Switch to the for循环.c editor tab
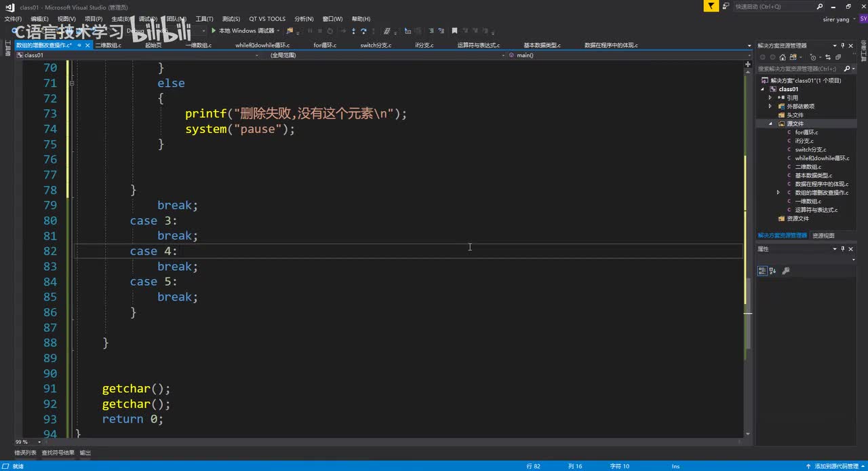Image resolution: width=868 pixels, height=471 pixels. point(325,45)
